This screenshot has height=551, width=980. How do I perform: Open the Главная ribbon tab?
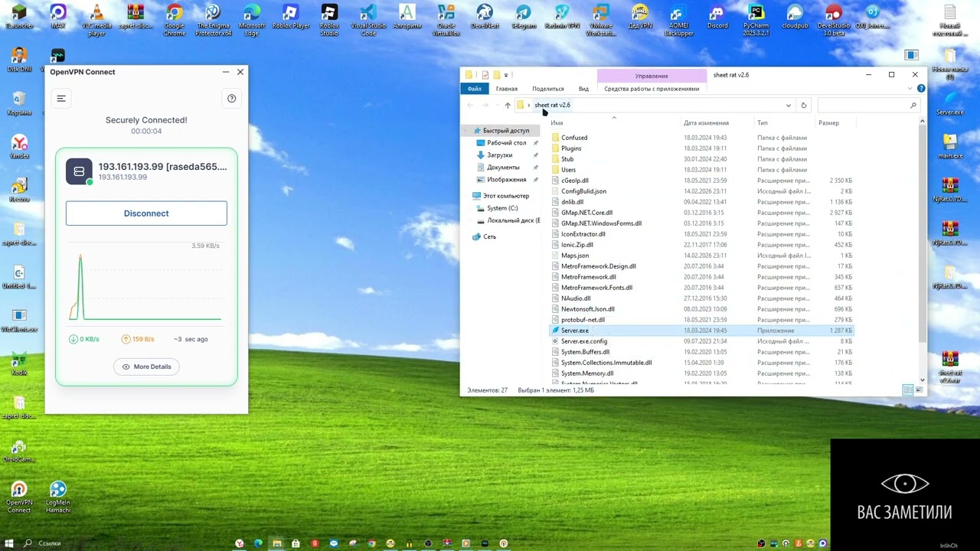pos(506,89)
